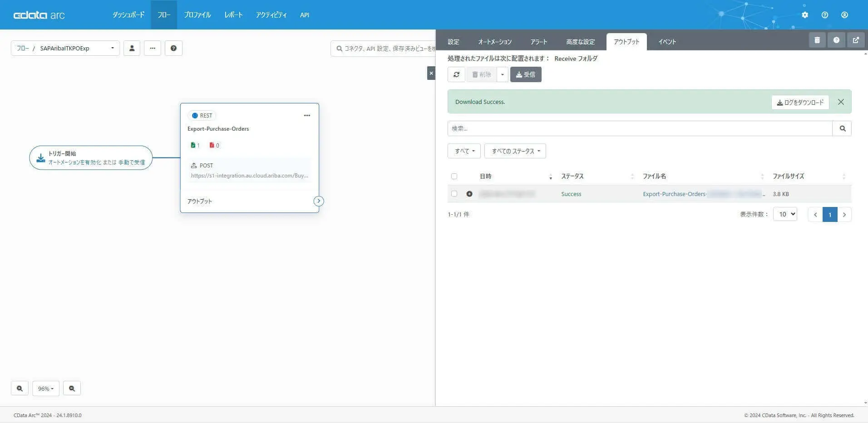Click the 受信 receive button
868x423 pixels.
pyautogui.click(x=526, y=74)
